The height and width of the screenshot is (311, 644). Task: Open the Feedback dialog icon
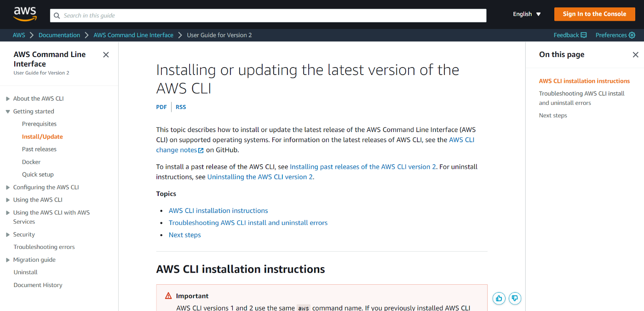pyautogui.click(x=583, y=35)
